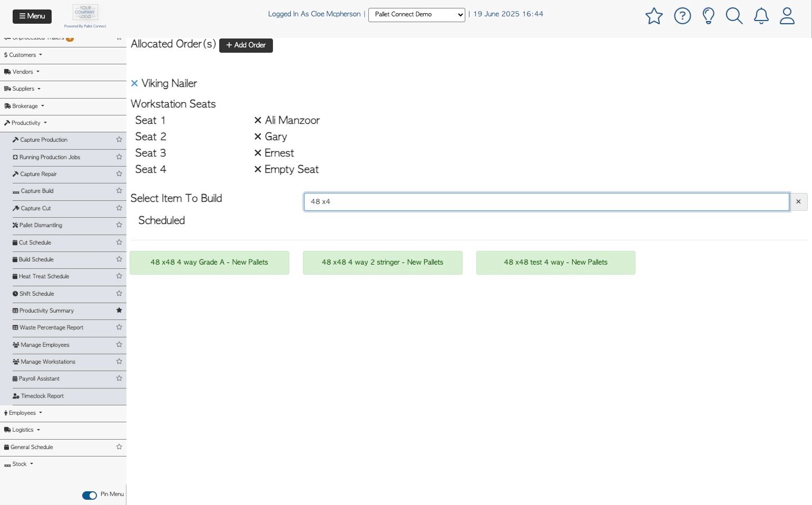Click the company logo image
The image size is (812, 505).
point(85,13)
